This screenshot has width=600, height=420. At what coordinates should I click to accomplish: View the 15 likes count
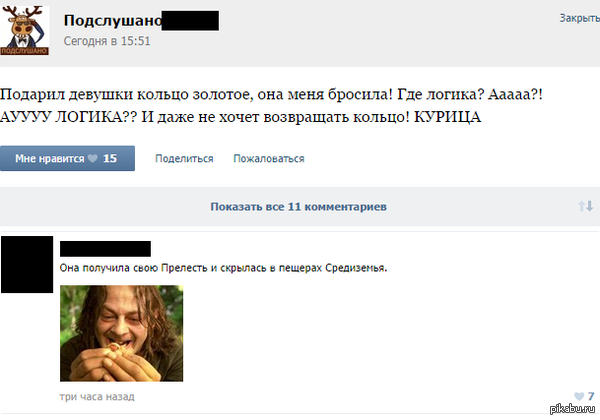tap(110, 158)
